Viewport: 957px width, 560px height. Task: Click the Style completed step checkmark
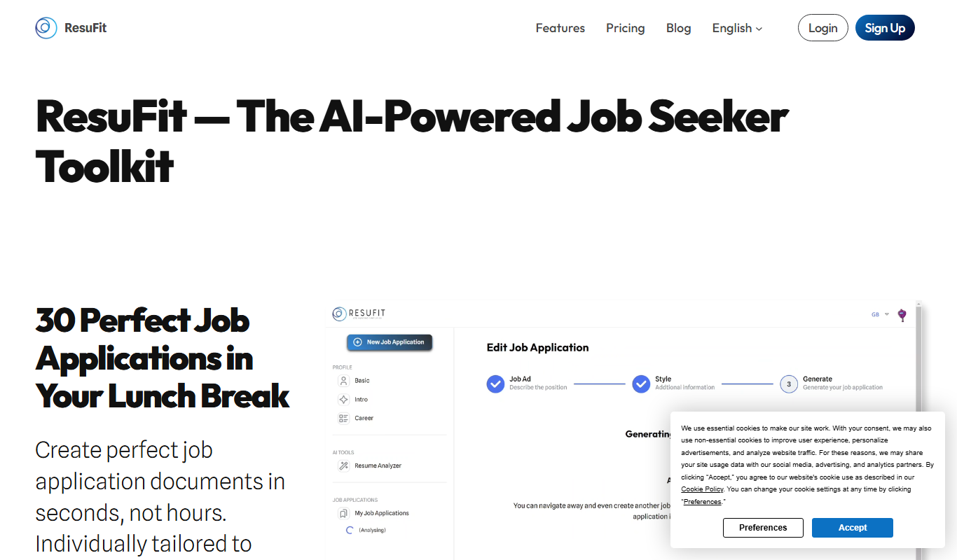641,384
